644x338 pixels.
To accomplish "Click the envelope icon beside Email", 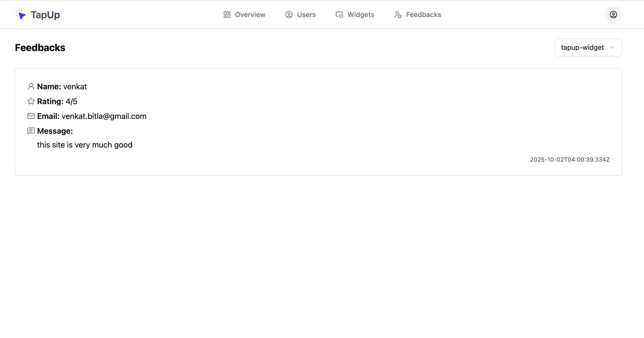I will point(31,116).
